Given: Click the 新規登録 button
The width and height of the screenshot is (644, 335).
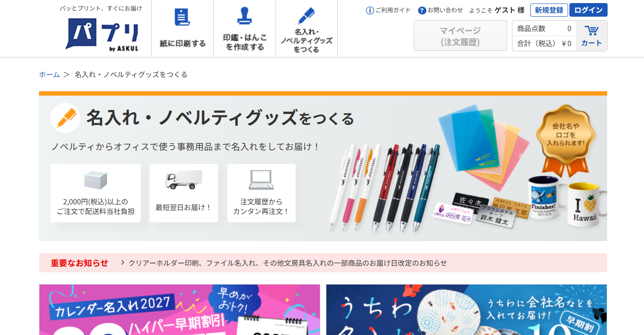Looking at the screenshot, I should pos(549,10).
